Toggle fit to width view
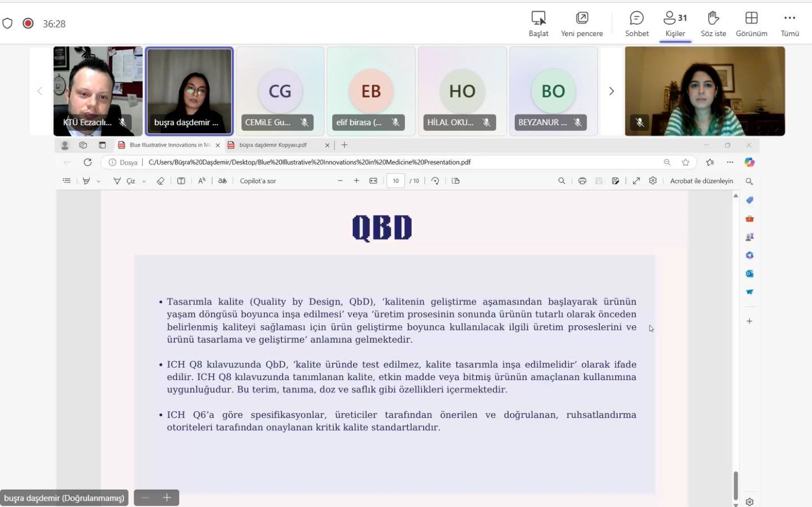Viewport: 812px width, 507px height. (x=373, y=180)
